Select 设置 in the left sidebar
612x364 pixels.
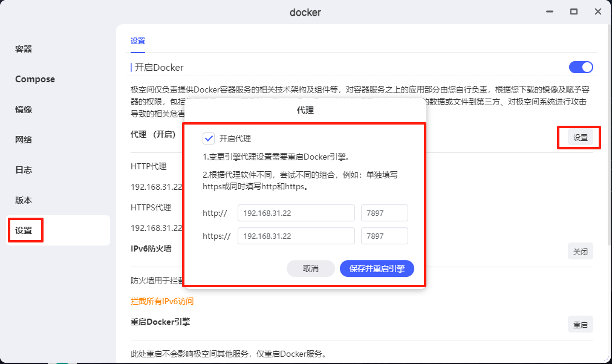(24, 230)
